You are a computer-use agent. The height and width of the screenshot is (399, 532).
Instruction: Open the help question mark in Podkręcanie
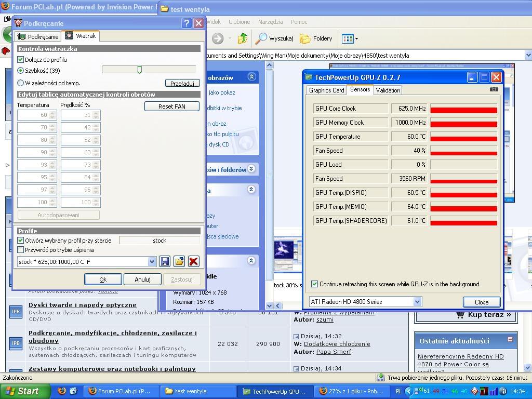[x=187, y=23]
